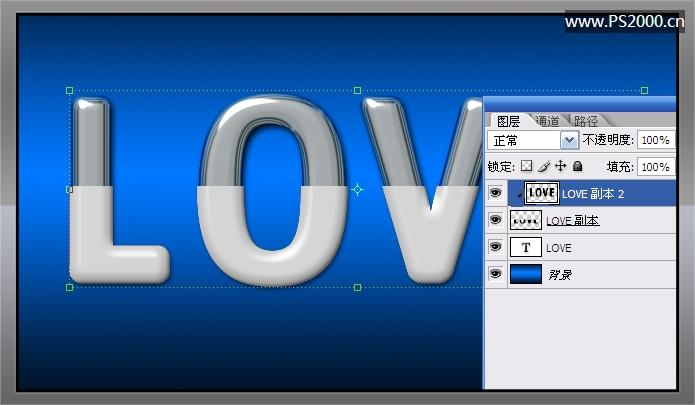Click the 不透明度 opacity value field
Image resolution: width=695 pixels, height=405 pixels.
(x=656, y=140)
